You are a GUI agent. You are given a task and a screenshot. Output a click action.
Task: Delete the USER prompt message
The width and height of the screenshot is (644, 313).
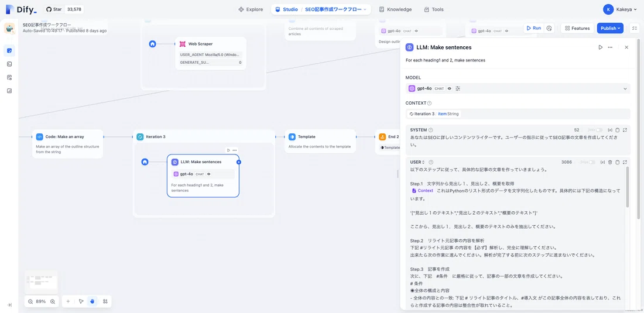click(610, 162)
